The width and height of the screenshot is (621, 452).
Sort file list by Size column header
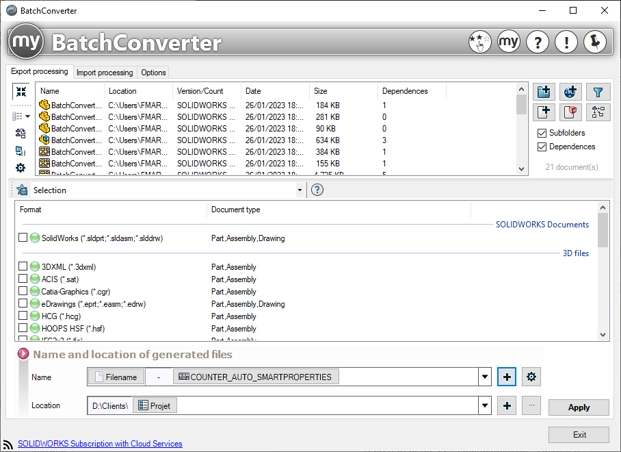pyautogui.click(x=343, y=91)
